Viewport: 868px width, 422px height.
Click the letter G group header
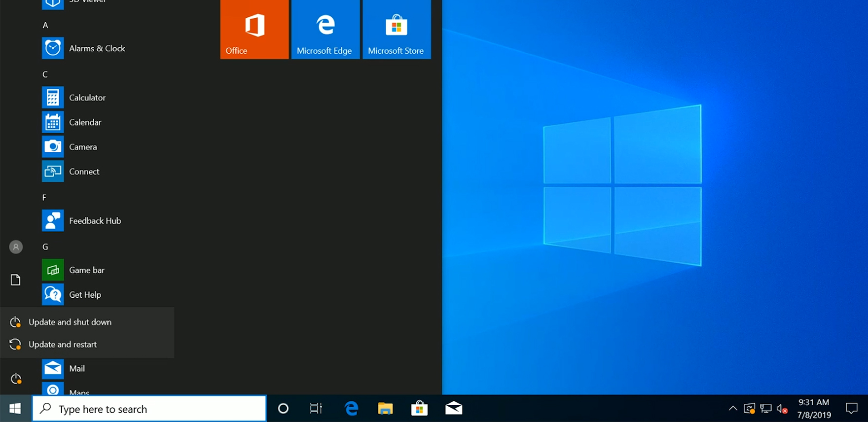coord(45,247)
